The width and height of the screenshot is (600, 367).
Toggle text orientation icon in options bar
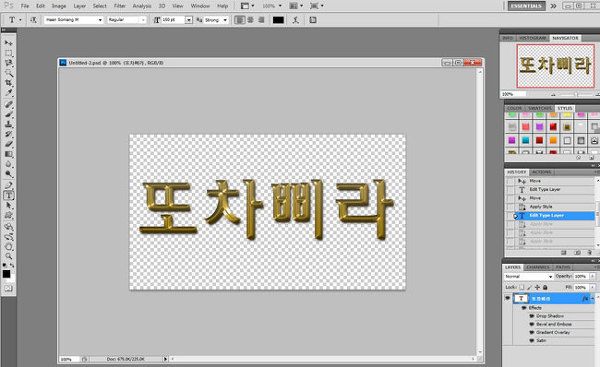[34, 20]
